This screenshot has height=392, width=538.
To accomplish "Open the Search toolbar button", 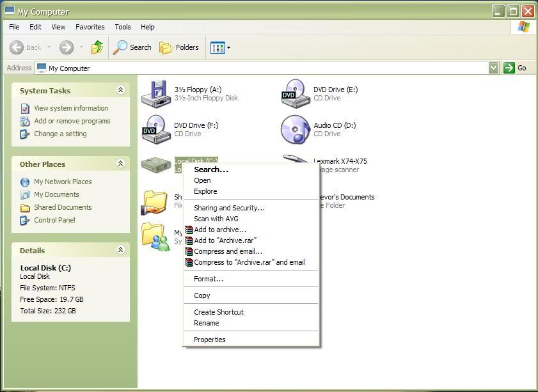I will 132,47.
